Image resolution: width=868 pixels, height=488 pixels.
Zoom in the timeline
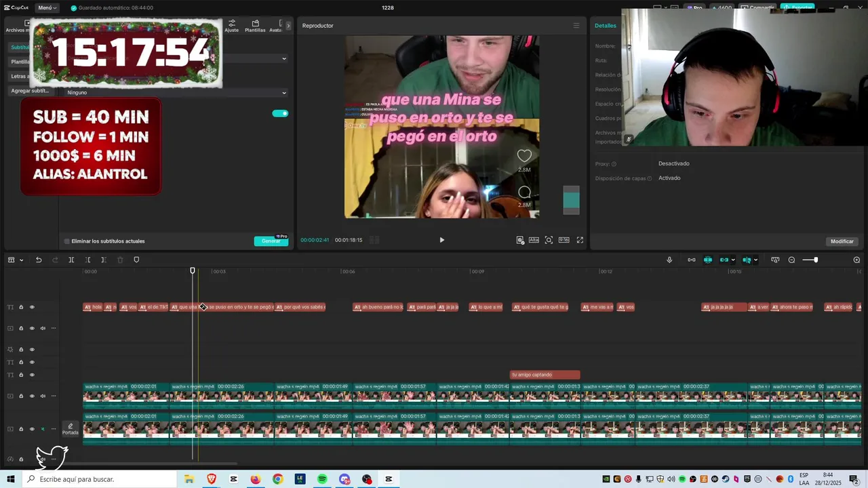pos(856,260)
